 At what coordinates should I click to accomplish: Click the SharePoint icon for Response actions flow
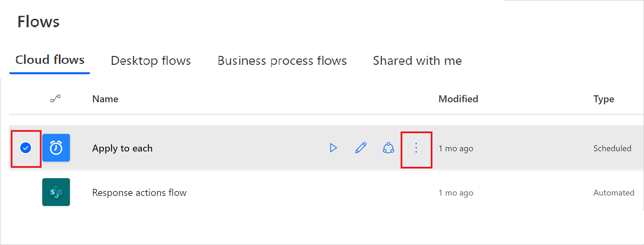coord(56,192)
